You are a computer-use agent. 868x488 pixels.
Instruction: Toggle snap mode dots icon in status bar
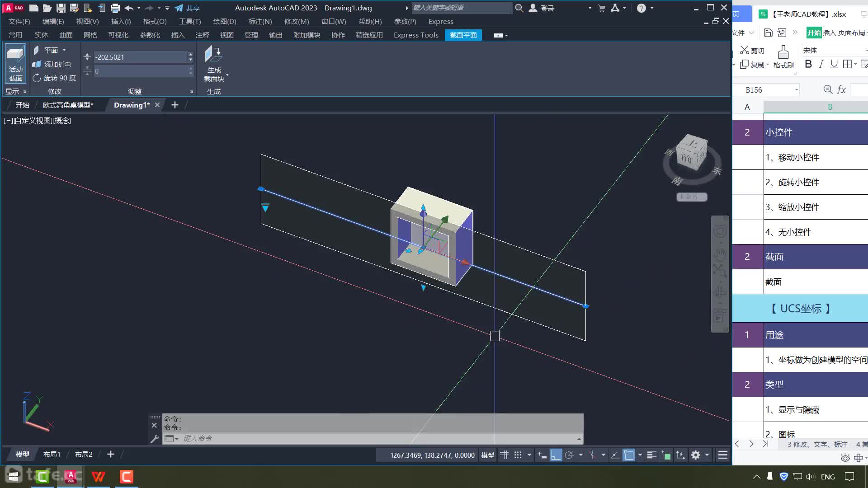pyautogui.click(x=518, y=455)
